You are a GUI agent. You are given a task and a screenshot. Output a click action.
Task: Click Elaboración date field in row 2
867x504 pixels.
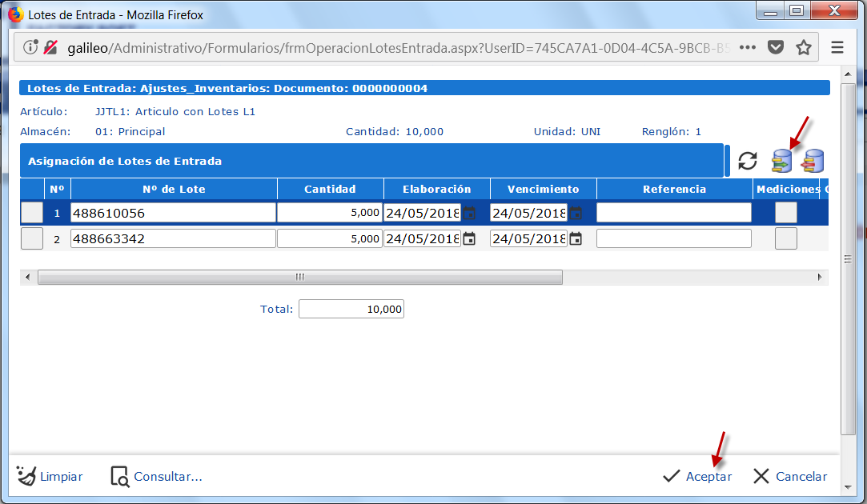click(x=423, y=238)
